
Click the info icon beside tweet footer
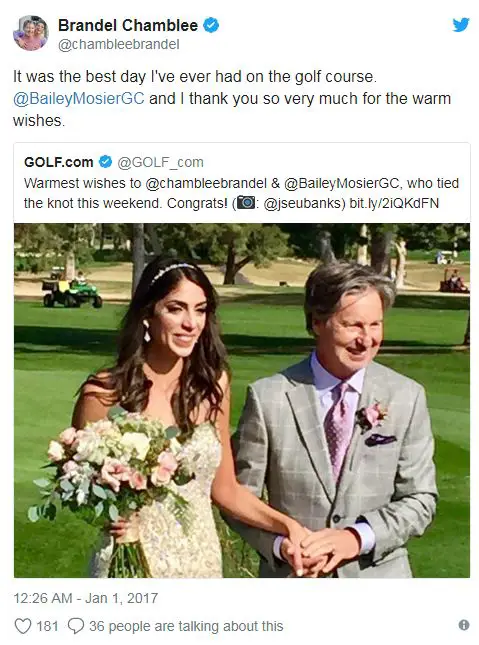[464, 625]
